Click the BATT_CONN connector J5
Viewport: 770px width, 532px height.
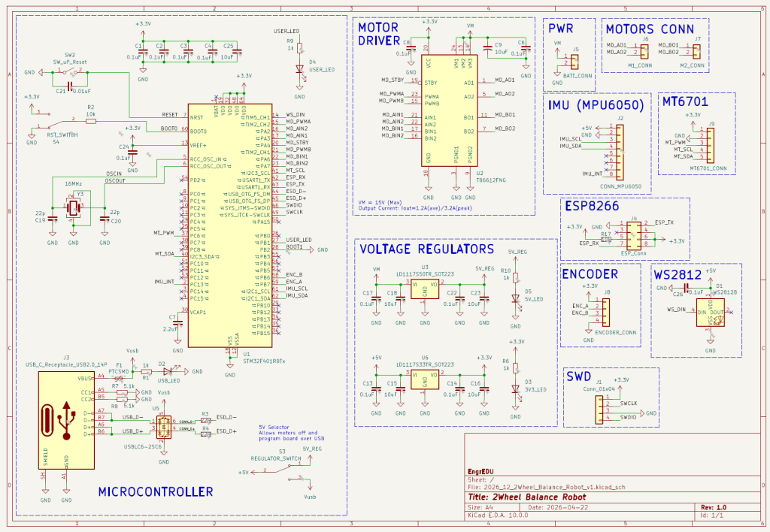[x=574, y=62]
